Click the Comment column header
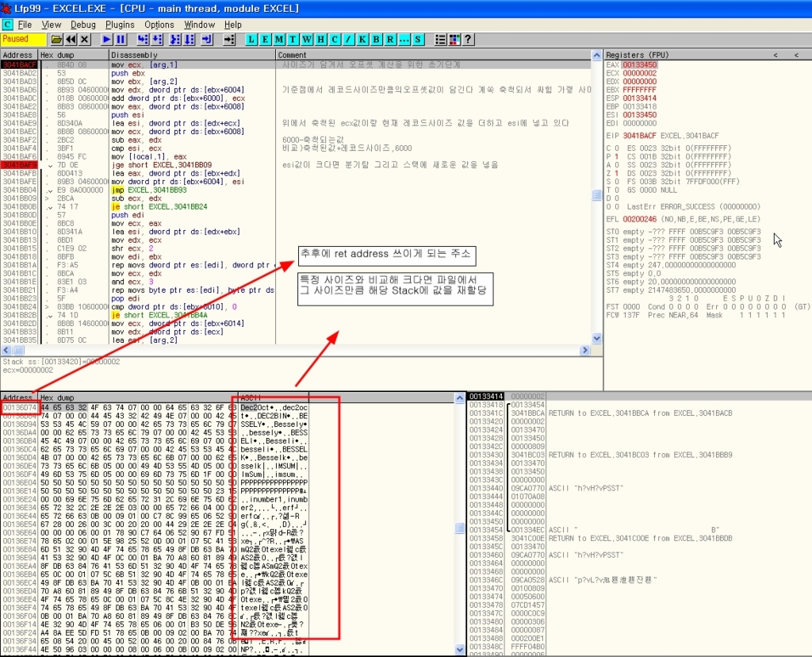Viewport: 812px width, 657px height. (434, 55)
